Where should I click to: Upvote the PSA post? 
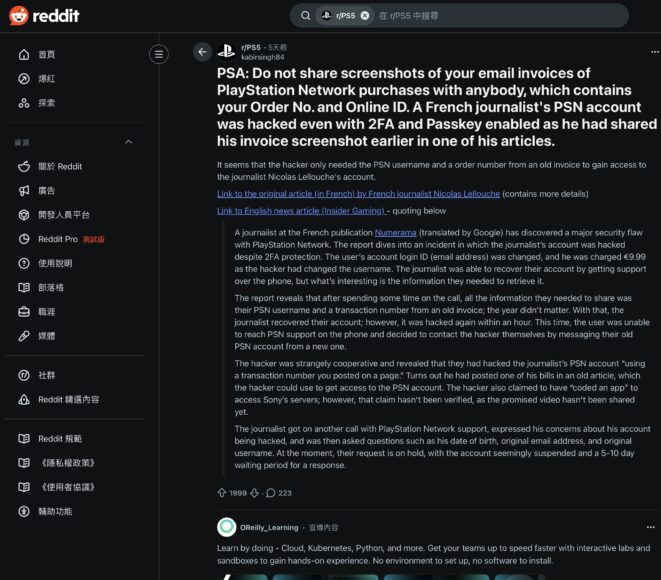pos(222,492)
